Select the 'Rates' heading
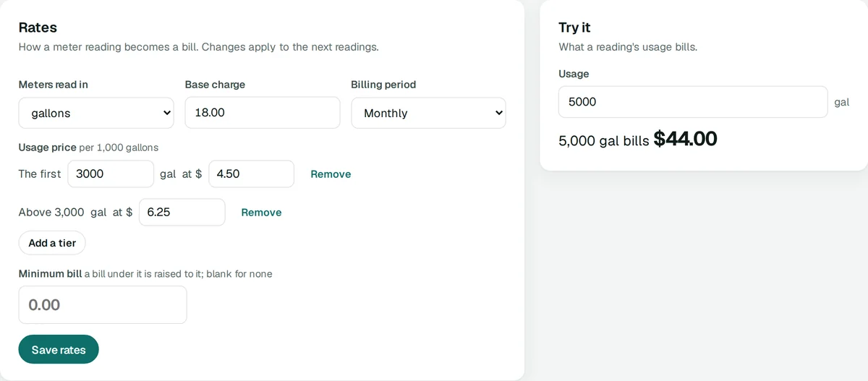This screenshot has width=868, height=381. tap(38, 27)
